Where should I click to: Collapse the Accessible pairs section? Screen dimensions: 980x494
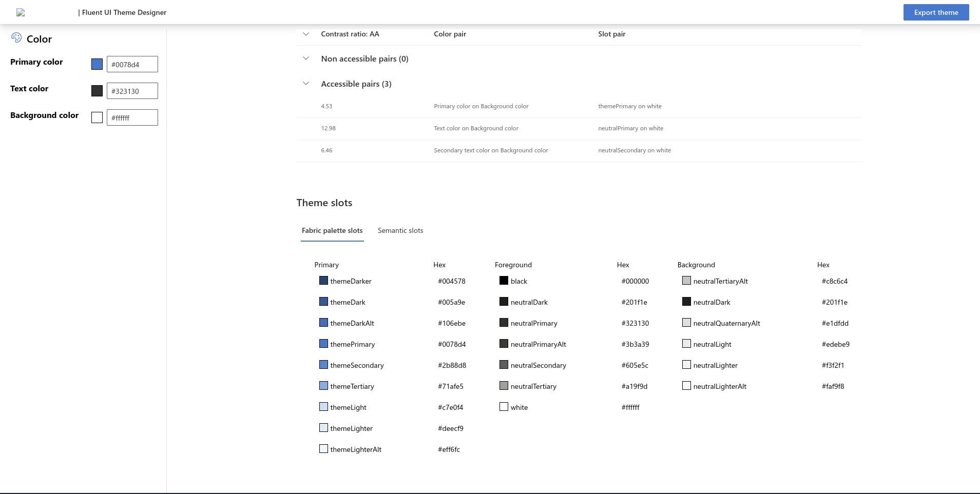(x=306, y=83)
